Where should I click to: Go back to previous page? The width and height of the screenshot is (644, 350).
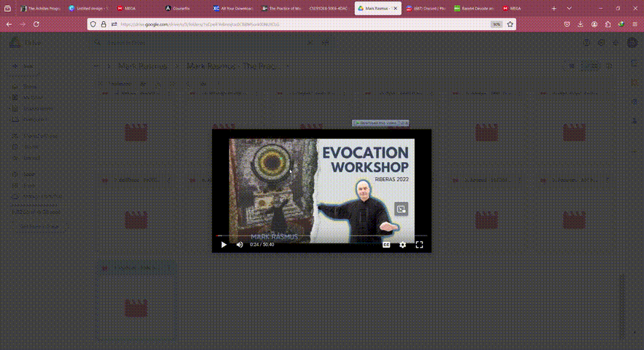click(9, 24)
